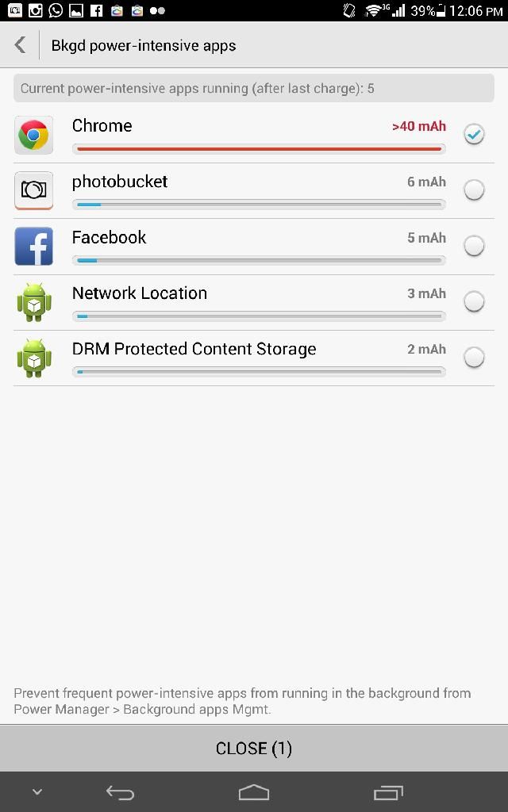Select the Facebook checkbox
This screenshot has width=508, height=812.
point(474,246)
